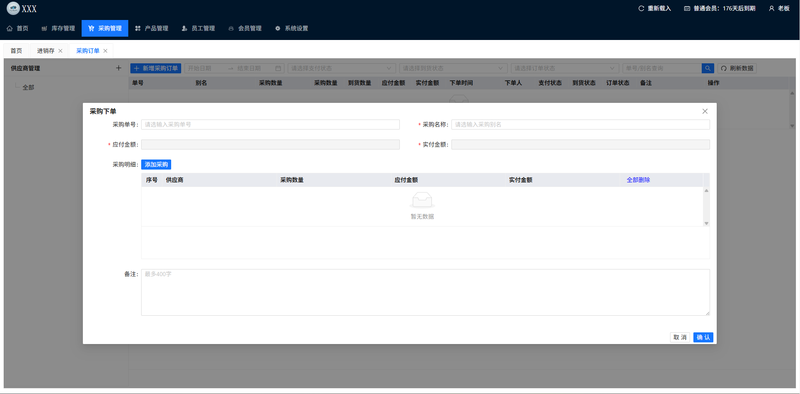Click the 备注 textarea with 最多400字 placeholder

(426, 292)
